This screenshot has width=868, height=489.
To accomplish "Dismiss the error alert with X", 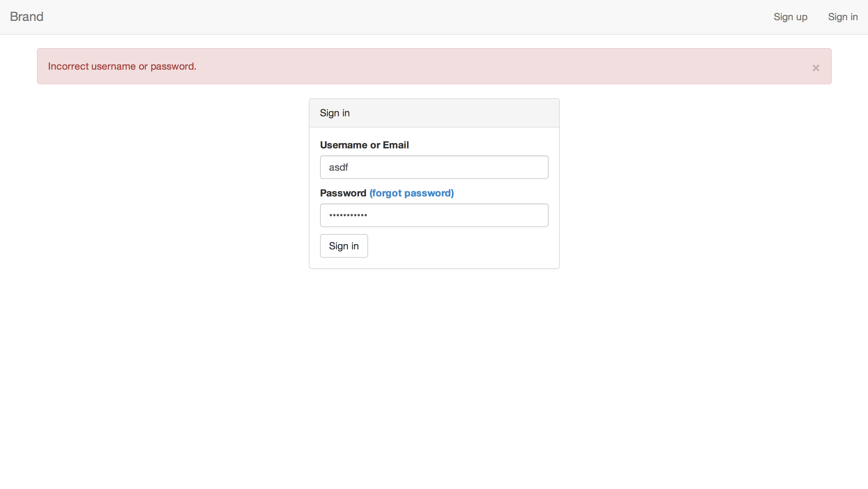I will [815, 68].
